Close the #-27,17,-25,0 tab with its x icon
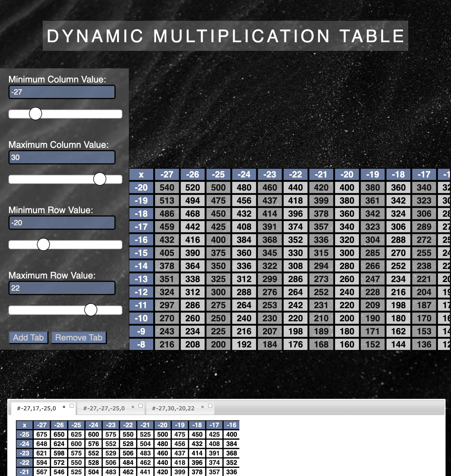Screen dimensions: 451x476 tap(64, 407)
